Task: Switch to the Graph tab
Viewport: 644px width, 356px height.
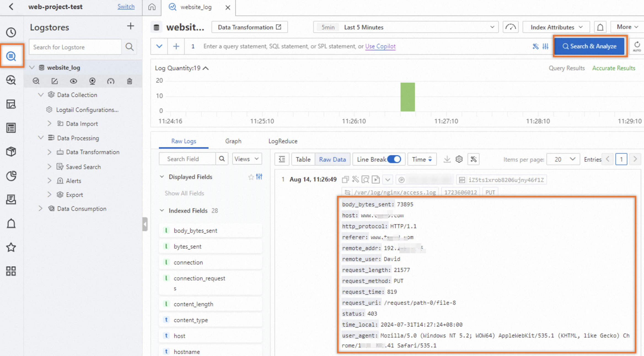Action: 233,141
